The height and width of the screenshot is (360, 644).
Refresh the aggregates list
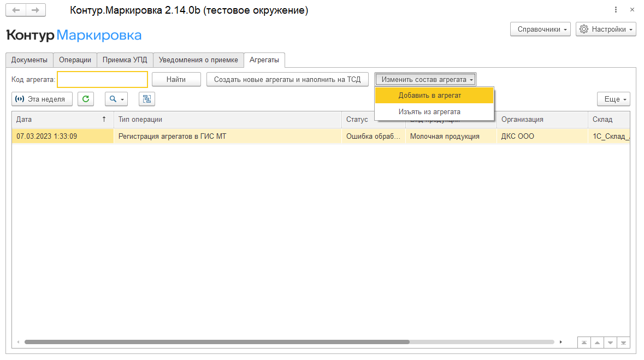(x=86, y=99)
